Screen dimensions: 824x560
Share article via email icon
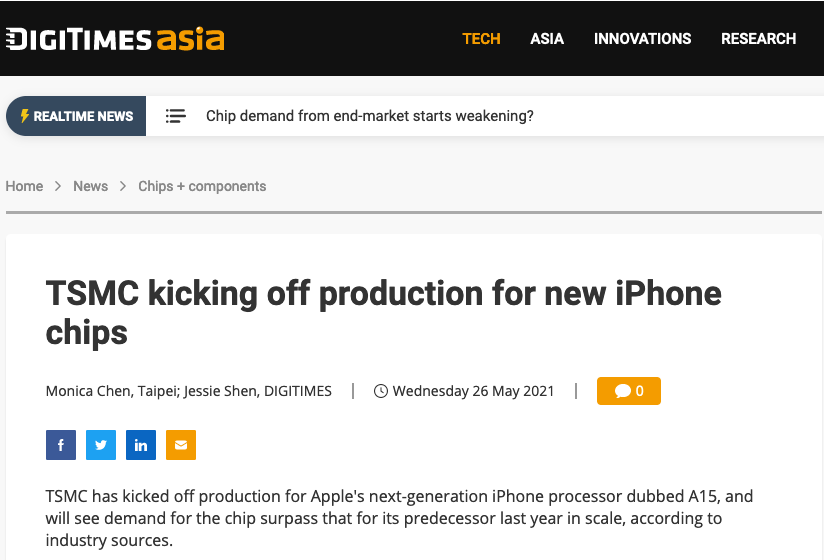coord(181,445)
